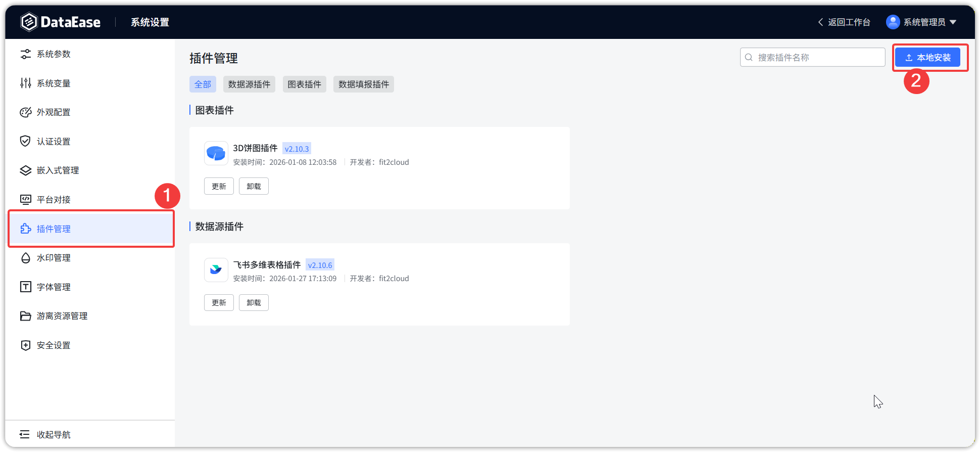The image size is (980, 452).
Task: Open 平台对接 menu item
Action: (91, 200)
